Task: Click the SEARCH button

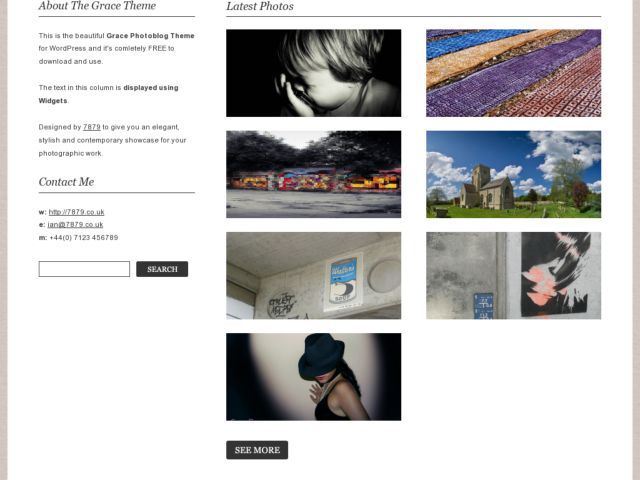Action: (162, 269)
